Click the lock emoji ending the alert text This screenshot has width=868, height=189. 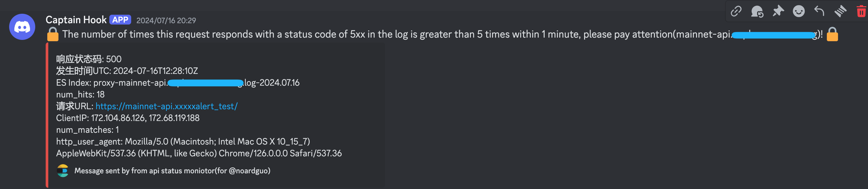[x=832, y=34]
